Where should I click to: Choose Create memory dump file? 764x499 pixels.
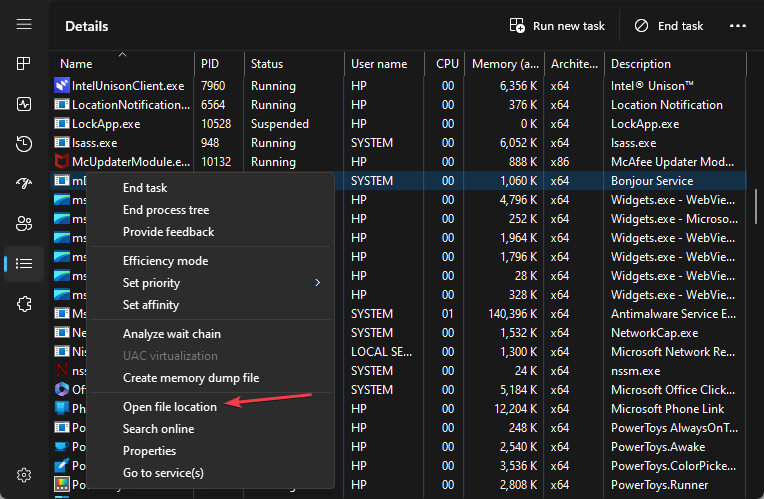pos(191,378)
